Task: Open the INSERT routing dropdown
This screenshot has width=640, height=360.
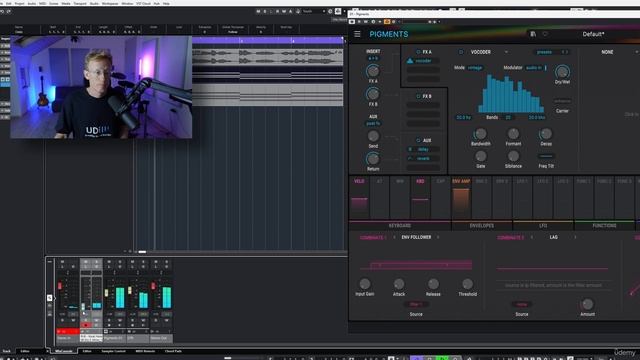Action: (373, 58)
